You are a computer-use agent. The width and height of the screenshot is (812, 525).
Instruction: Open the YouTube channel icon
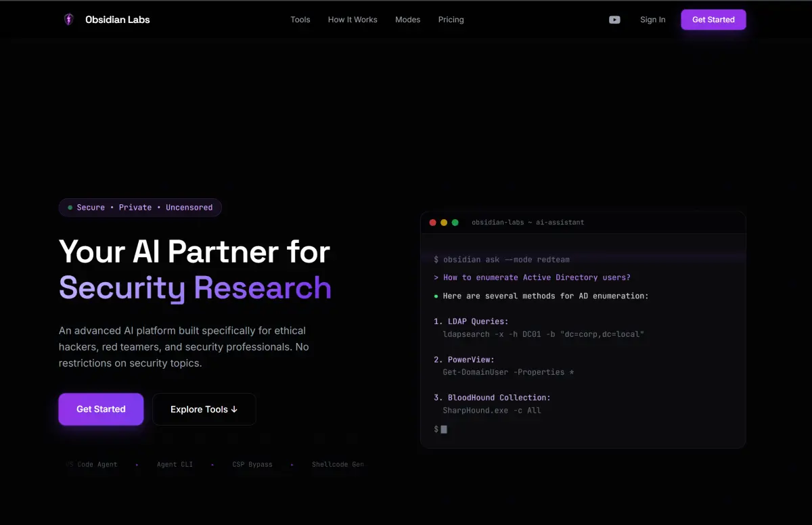614,20
